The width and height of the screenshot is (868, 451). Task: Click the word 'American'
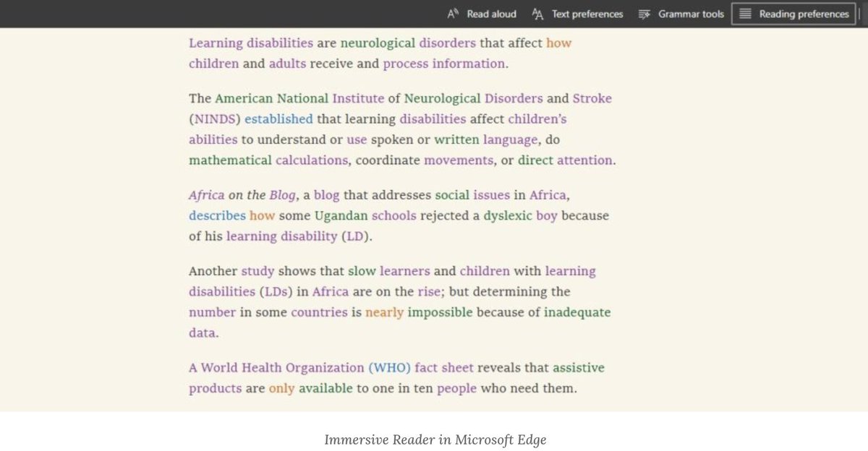(x=244, y=98)
